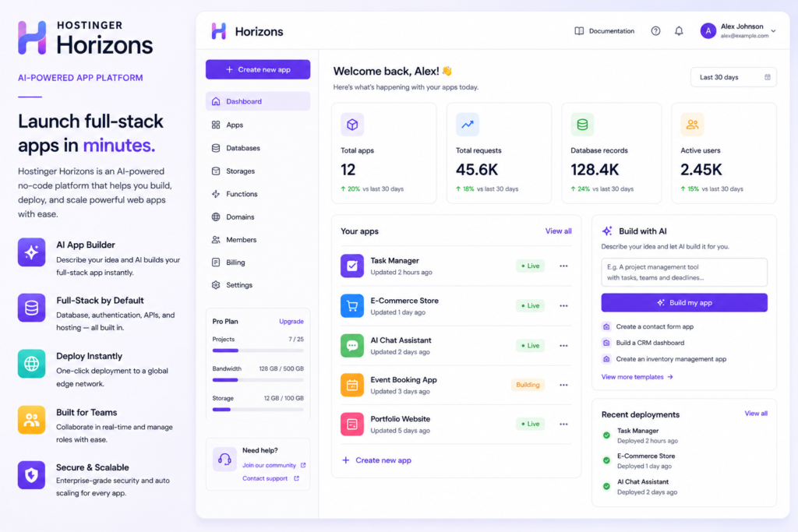Click the AI app idea input field

[684, 272]
